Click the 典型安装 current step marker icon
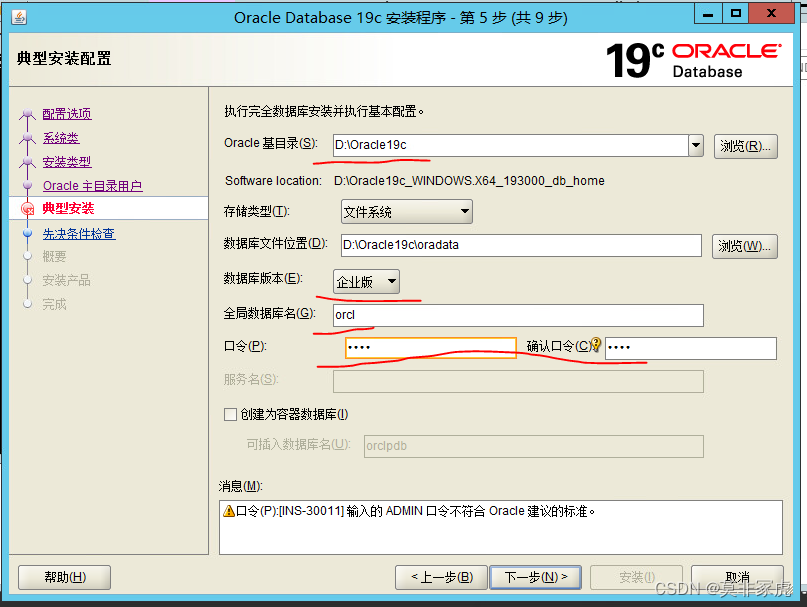Image resolution: width=807 pixels, height=607 pixels. [x=27, y=209]
